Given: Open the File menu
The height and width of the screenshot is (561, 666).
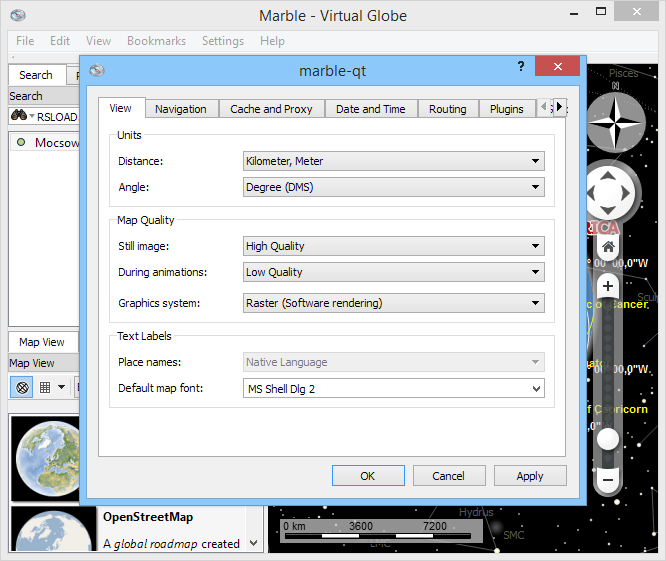Looking at the screenshot, I should (x=25, y=41).
